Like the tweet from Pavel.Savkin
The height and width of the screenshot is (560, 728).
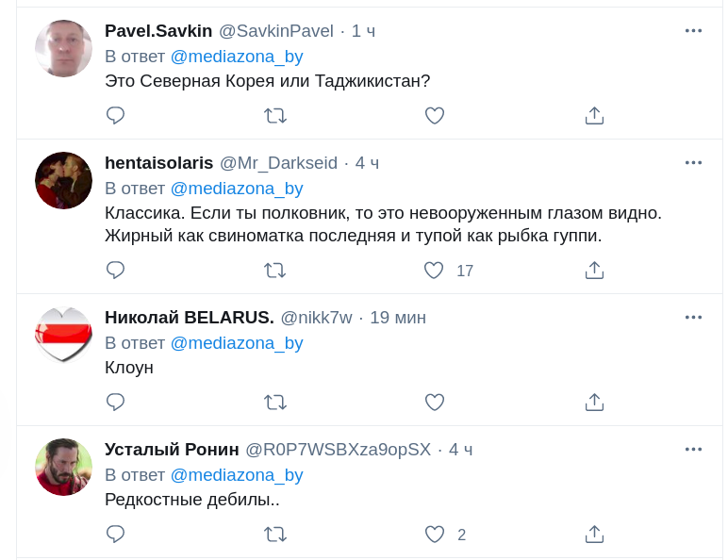[x=434, y=116]
